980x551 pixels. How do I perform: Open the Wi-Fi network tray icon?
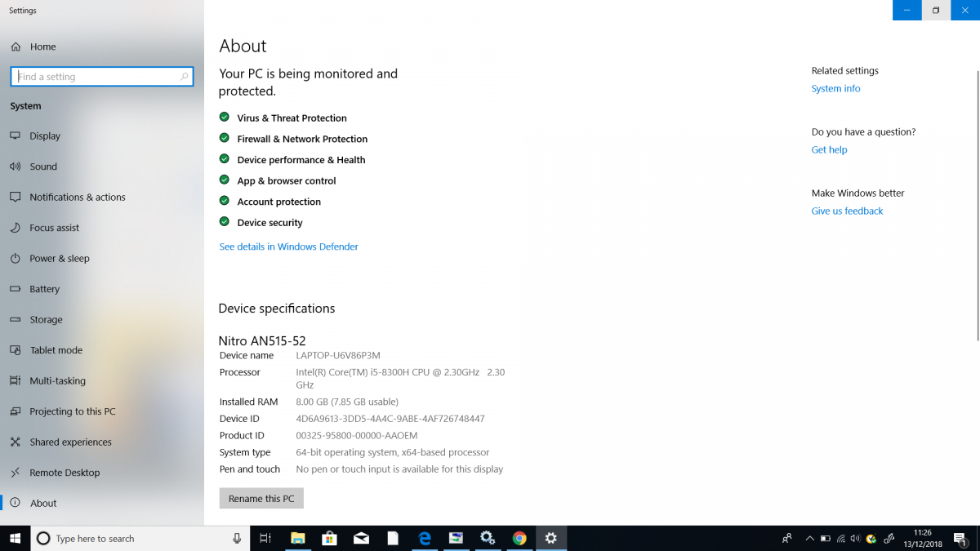click(x=840, y=539)
